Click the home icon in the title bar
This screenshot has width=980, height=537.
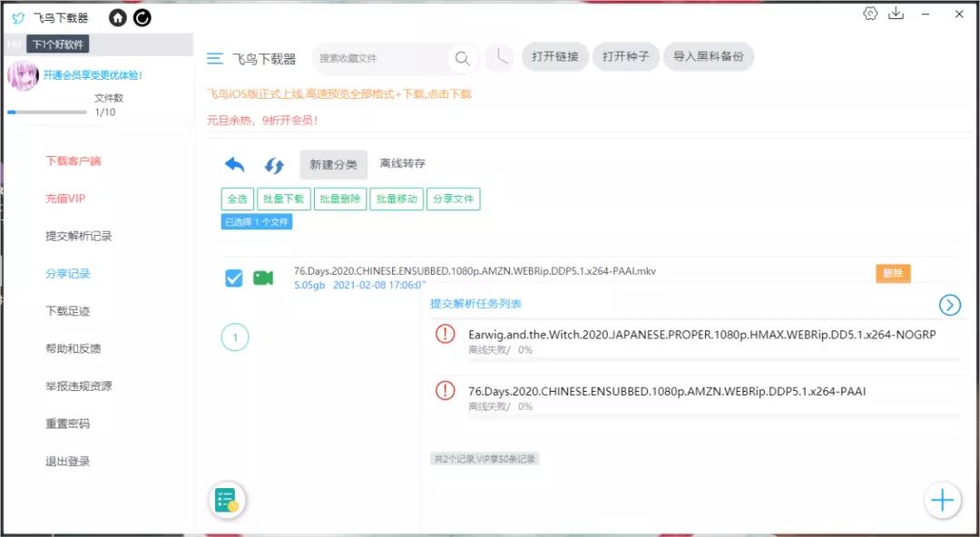[x=117, y=17]
